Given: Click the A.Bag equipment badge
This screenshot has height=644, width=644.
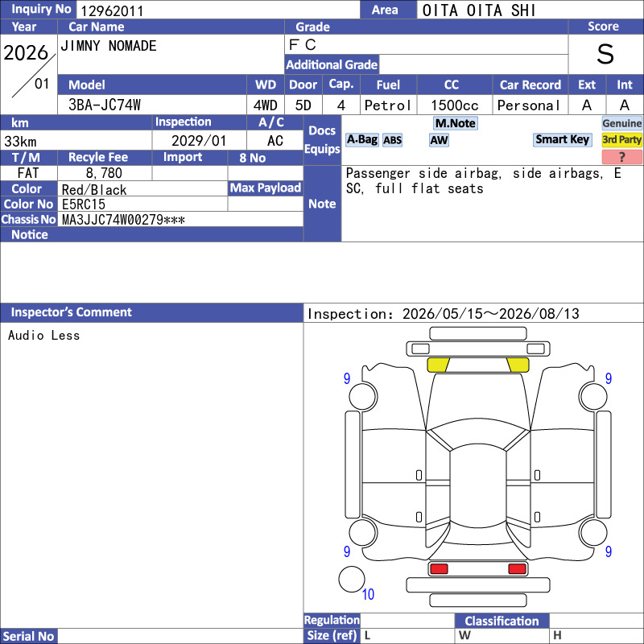Looking at the screenshot, I should tap(361, 139).
